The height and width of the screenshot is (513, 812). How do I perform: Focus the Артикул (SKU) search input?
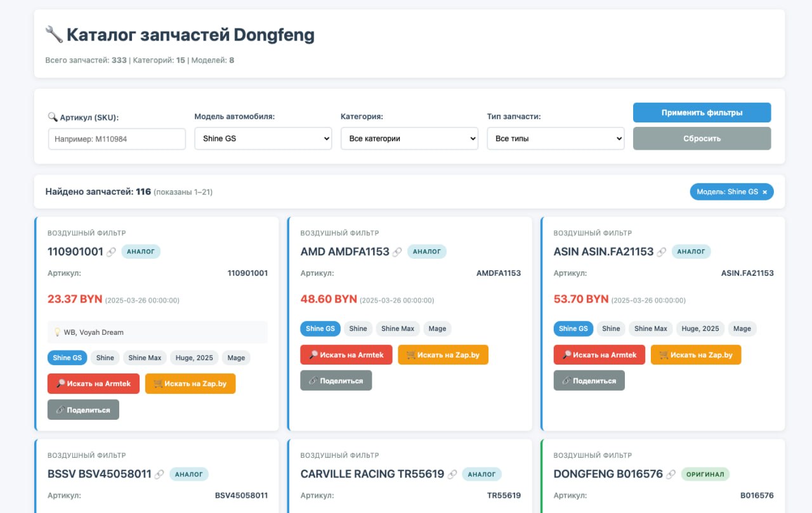(117, 139)
